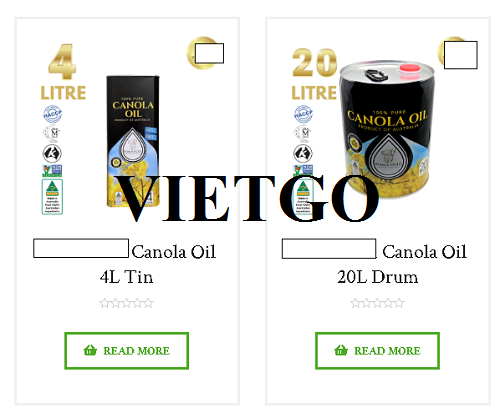
Task: Click the 4L canola oil tin image
Action: click(133, 141)
